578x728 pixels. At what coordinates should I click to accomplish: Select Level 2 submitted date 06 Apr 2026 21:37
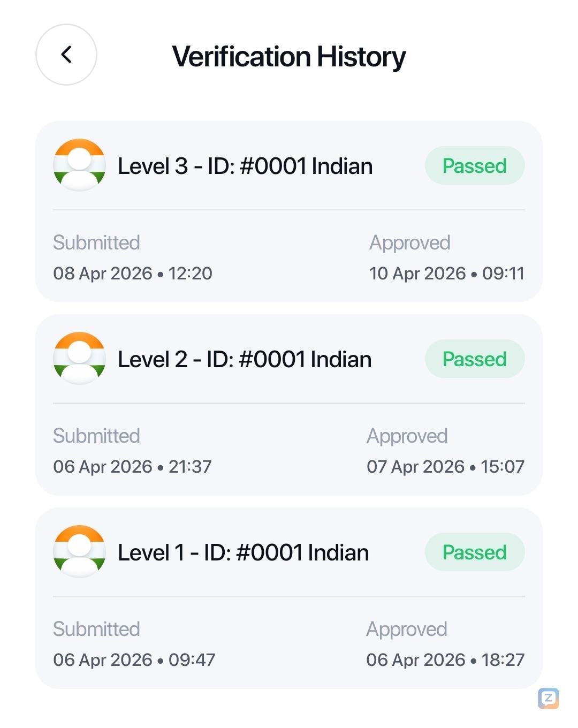coord(132,467)
